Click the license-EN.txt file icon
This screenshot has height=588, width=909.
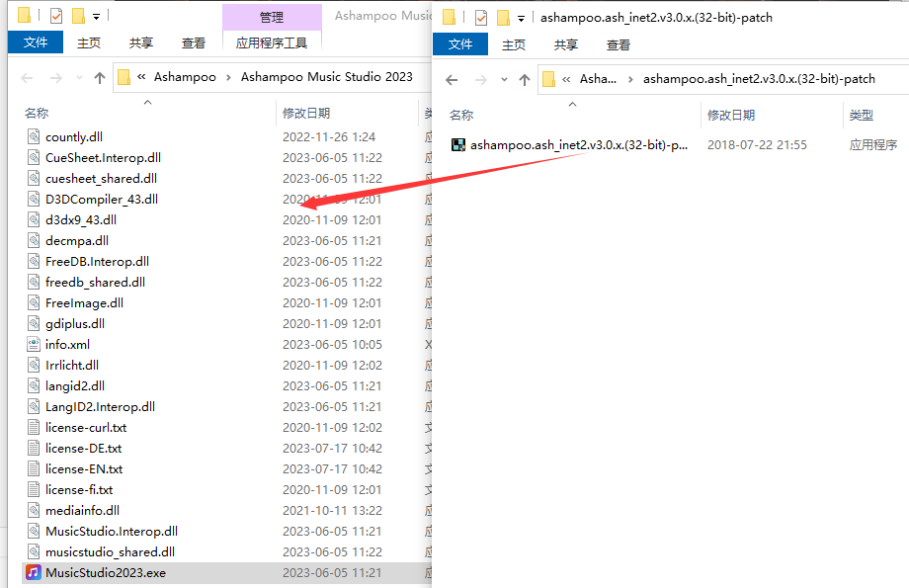(x=34, y=469)
